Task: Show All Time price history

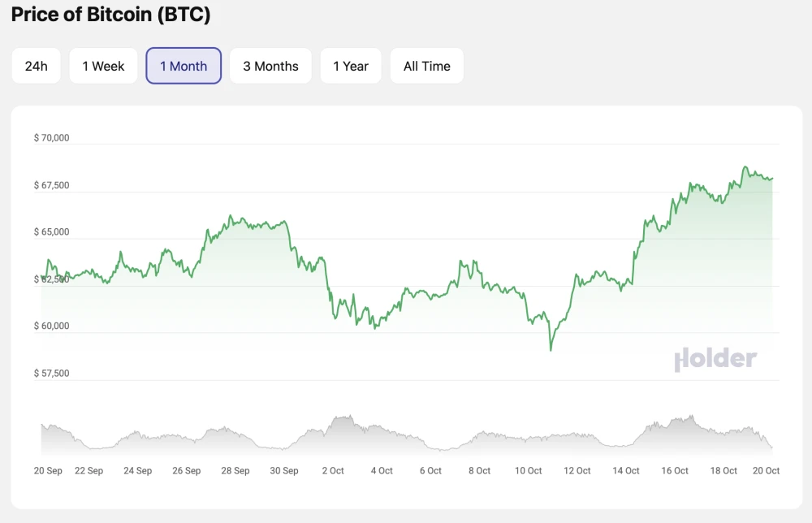Action: 427,66
